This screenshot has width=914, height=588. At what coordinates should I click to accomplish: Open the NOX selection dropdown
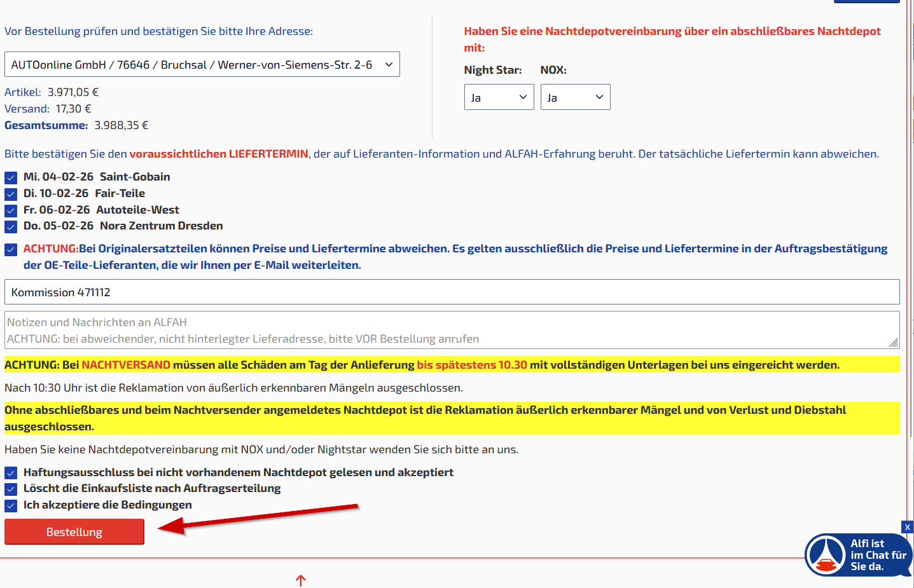(575, 97)
